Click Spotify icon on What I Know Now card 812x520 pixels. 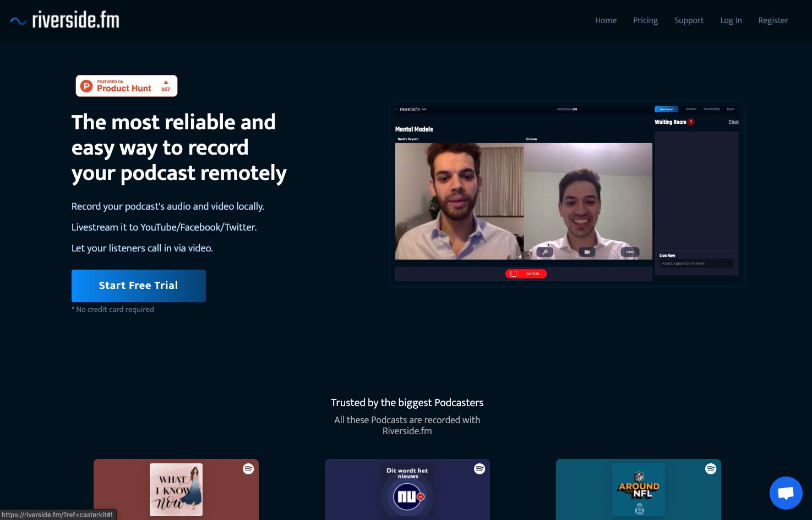(x=248, y=469)
